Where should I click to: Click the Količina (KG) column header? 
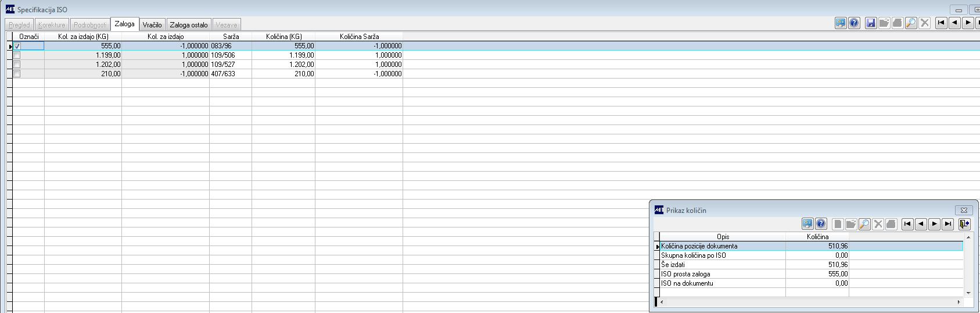[283, 36]
